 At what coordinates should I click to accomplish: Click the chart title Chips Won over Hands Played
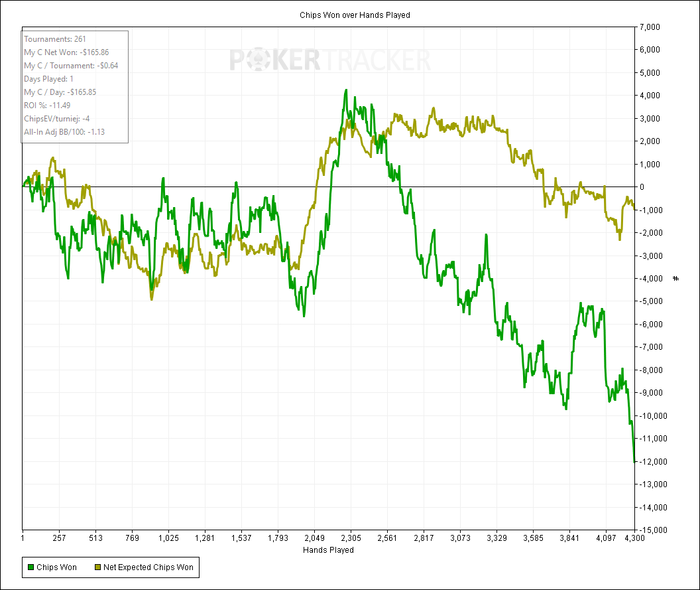coord(355,15)
